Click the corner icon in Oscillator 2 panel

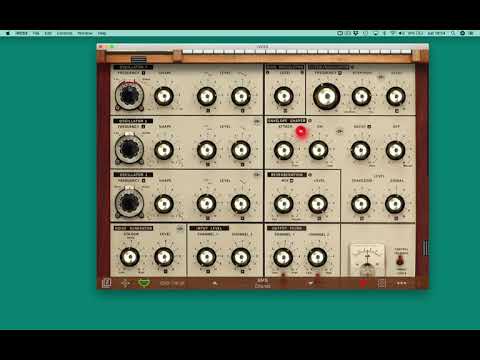coord(257,121)
